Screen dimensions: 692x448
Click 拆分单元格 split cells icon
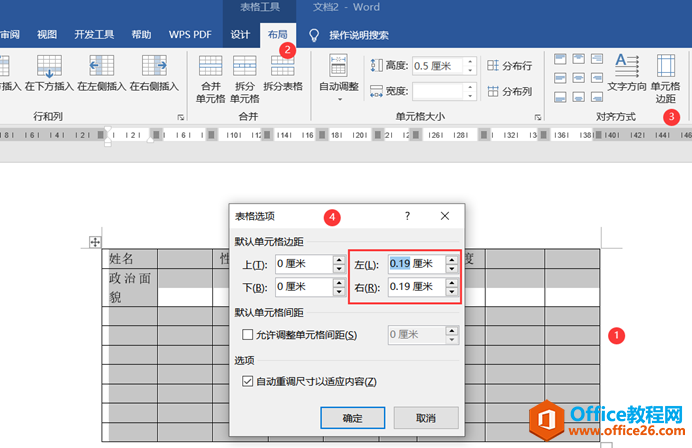(x=244, y=67)
